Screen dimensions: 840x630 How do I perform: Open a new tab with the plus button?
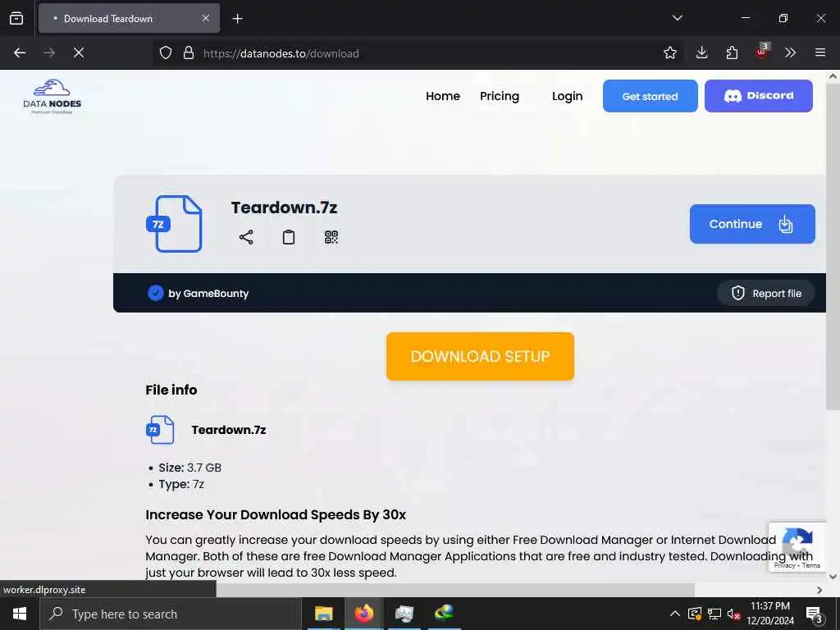click(237, 19)
